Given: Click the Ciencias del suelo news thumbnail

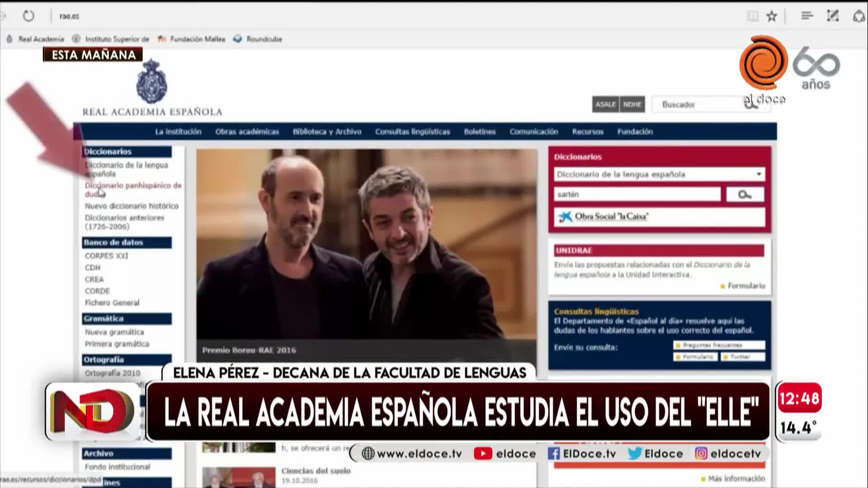Looking at the screenshot, I should point(239,478).
